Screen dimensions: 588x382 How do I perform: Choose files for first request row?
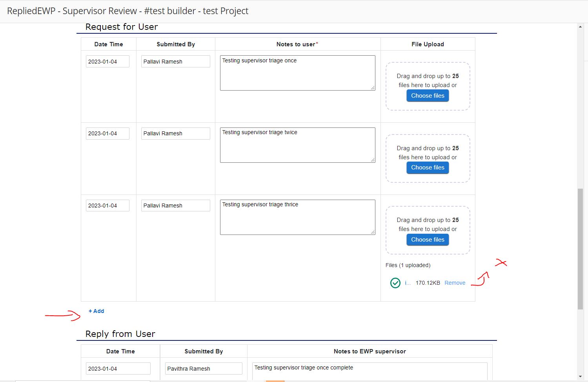(428, 96)
